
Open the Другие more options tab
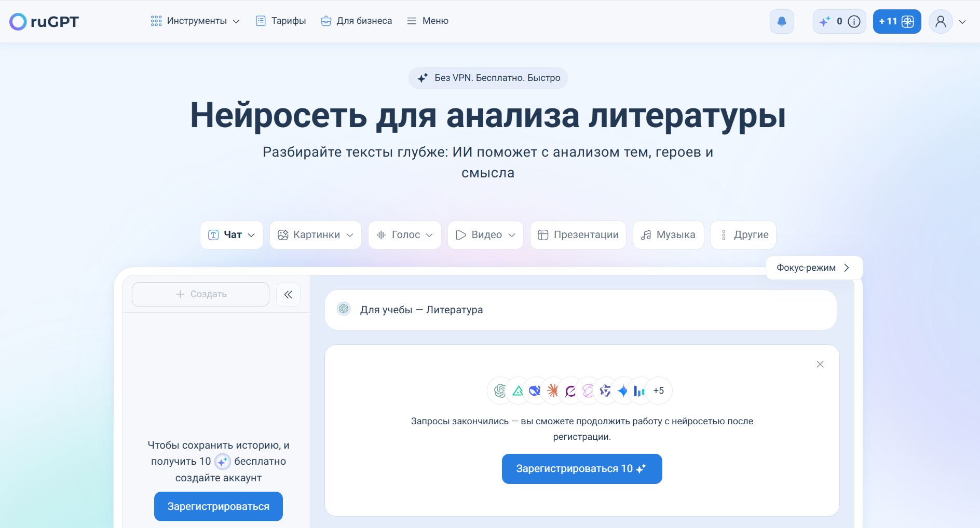pyautogui.click(x=743, y=235)
